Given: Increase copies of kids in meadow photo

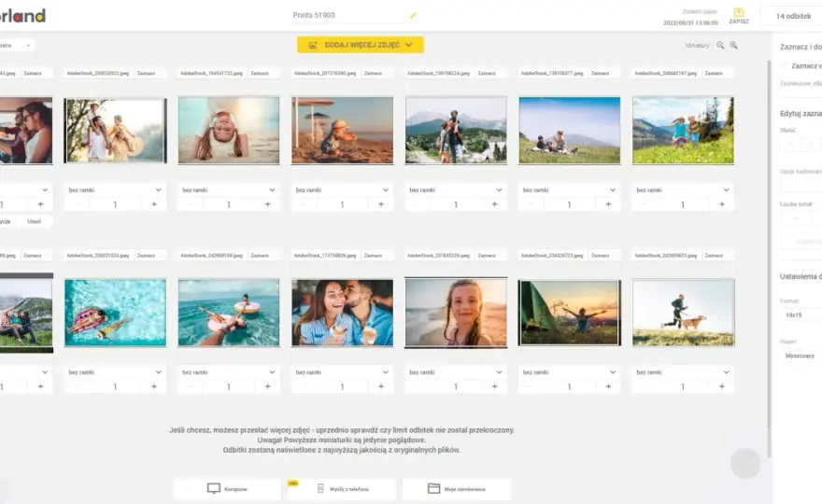Looking at the screenshot, I should click(722, 204).
